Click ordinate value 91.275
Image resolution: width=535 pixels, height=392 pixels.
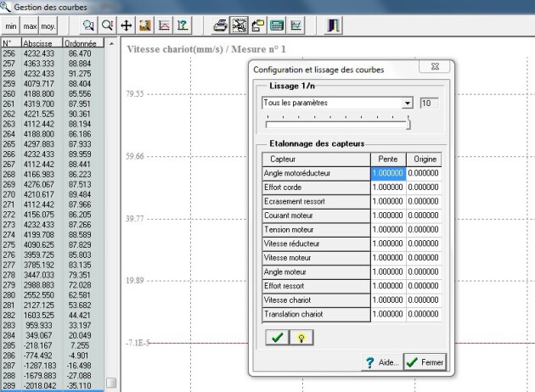(80, 74)
